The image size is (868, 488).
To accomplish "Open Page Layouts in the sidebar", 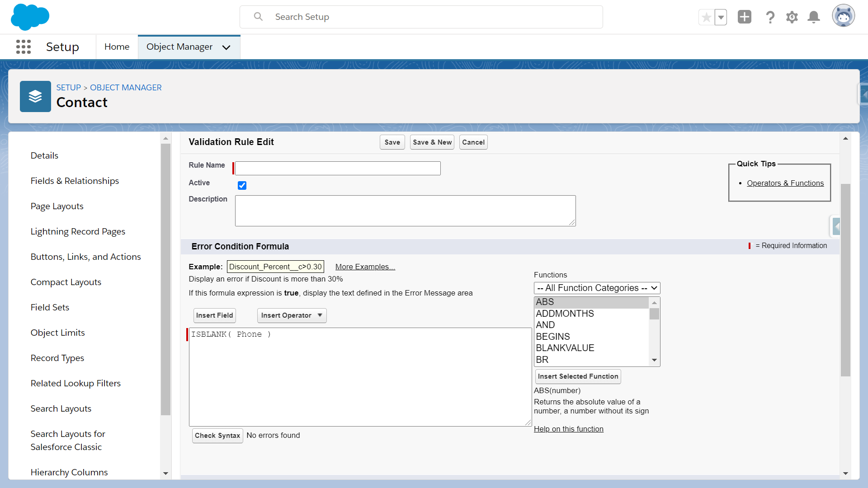I will [57, 206].
